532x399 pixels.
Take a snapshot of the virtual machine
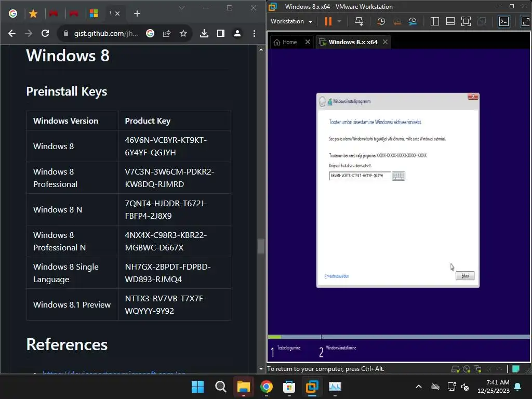click(x=381, y=21)
